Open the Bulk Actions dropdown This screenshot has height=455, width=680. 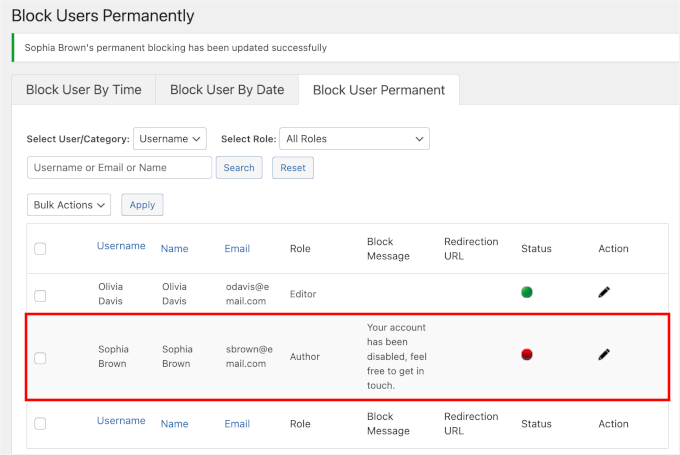coord(69,205)
